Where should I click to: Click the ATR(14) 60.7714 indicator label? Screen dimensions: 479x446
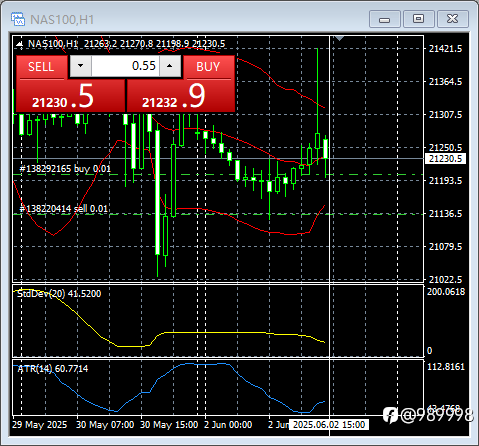pyautogui.click(x=53, y=369)
